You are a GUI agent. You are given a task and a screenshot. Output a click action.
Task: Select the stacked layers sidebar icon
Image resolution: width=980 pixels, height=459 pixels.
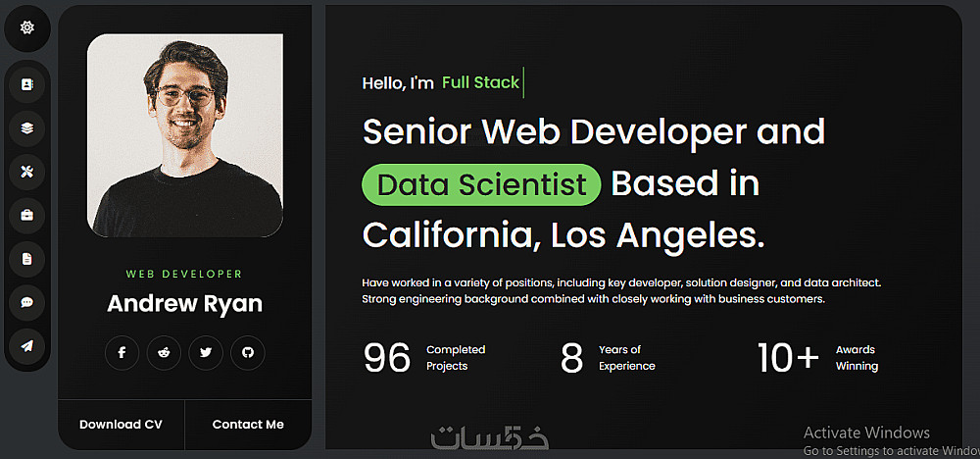pos(27,127)
